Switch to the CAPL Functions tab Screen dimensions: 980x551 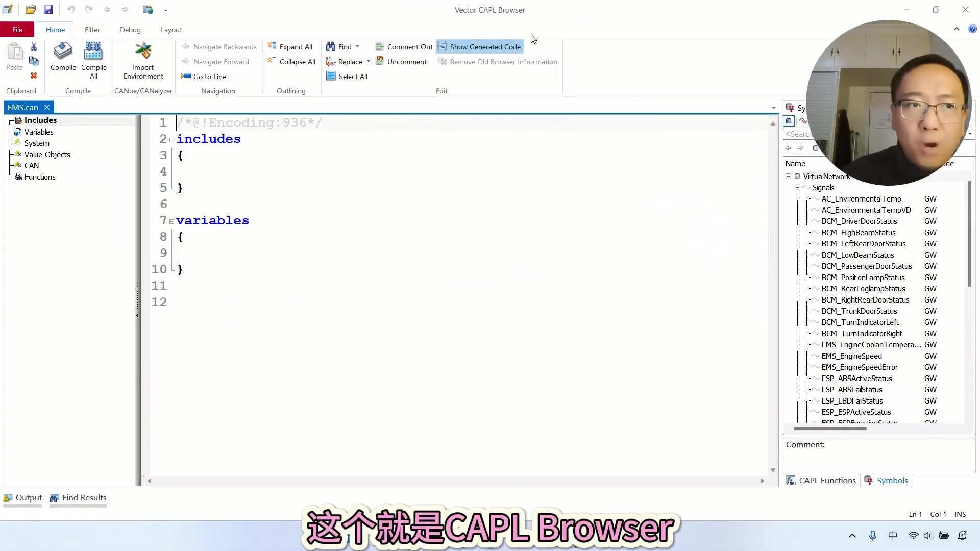pos(821,481)
